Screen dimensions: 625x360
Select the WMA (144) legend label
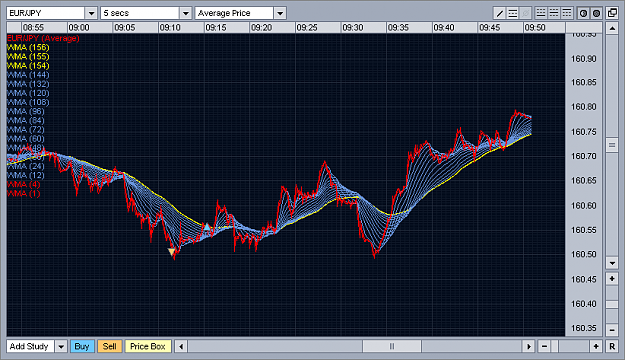[x=28, y=75]
